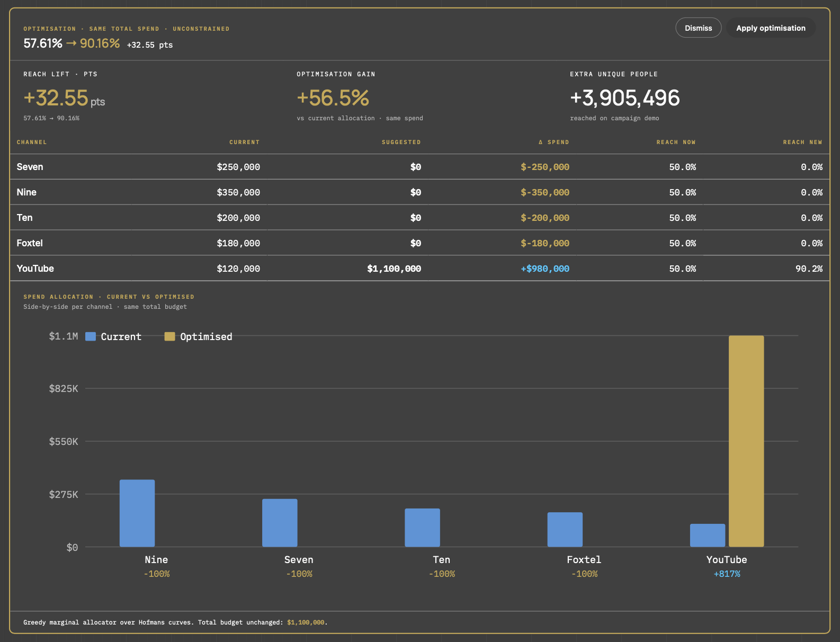Click YouTube's current spend $120,000

pos(238,269)
